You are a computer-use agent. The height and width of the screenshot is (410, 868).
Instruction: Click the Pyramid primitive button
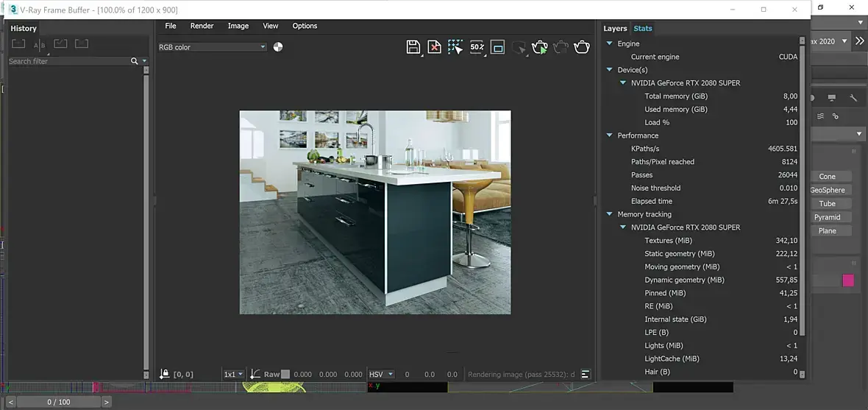(x=828, y=217)
